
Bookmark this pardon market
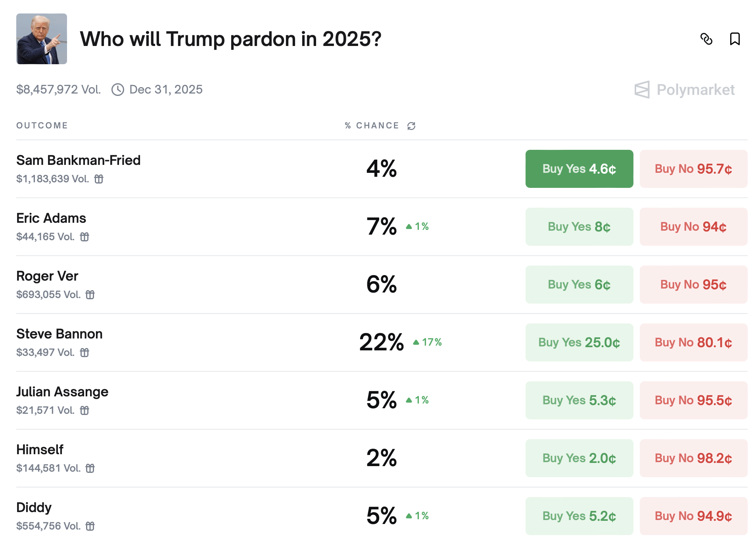(735, 39)
